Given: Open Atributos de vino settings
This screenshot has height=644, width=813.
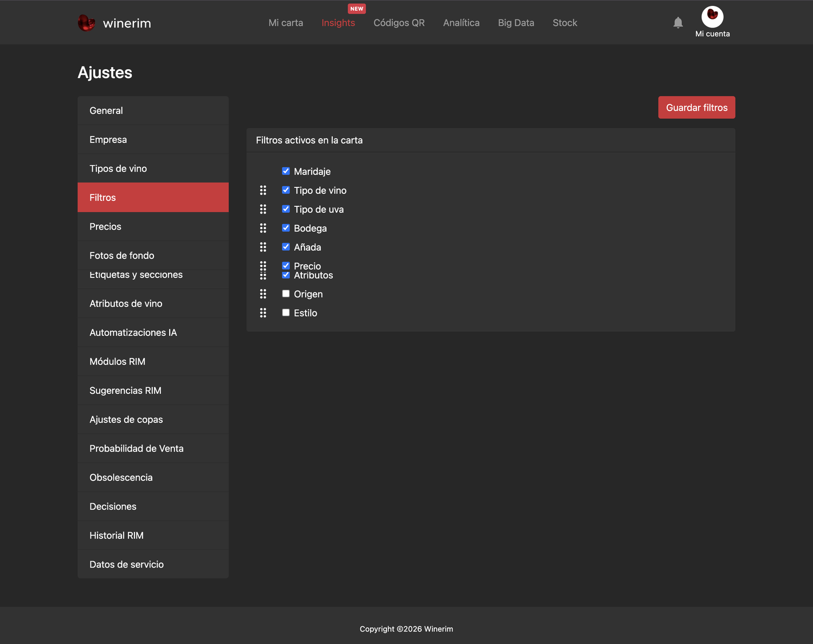Looking at the screenshot, I should coord(153,304).
